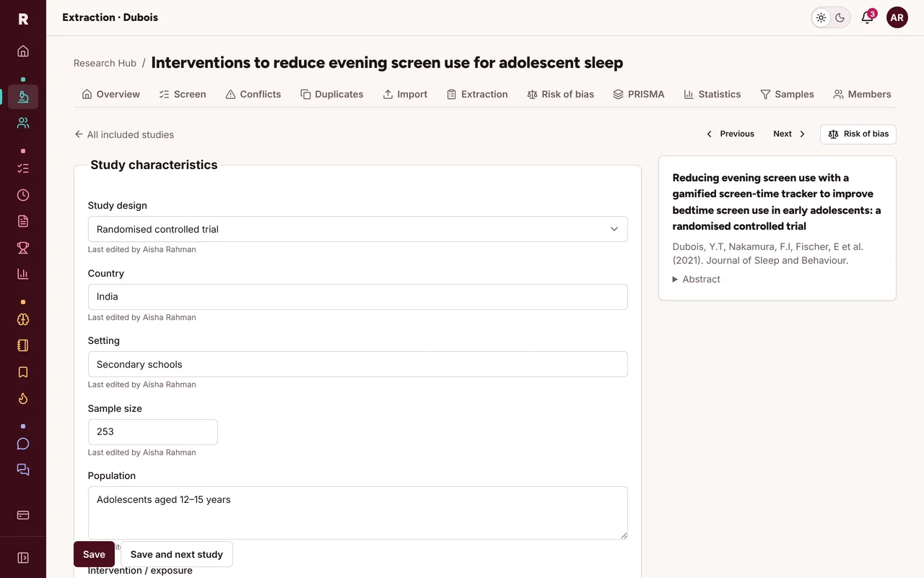Open the Duplicates tab
This screenshot has width=924, height=578.
pyautogui.click(x=332, y=94)
